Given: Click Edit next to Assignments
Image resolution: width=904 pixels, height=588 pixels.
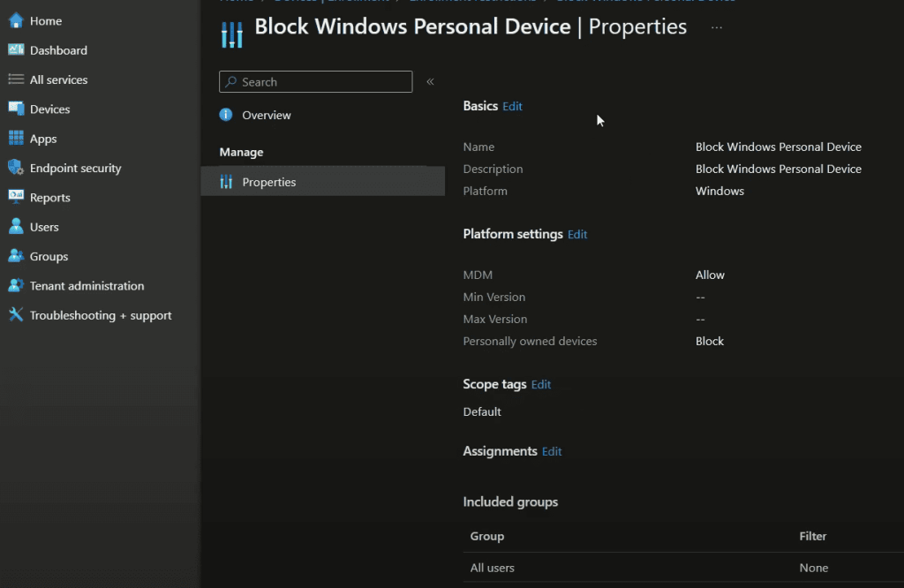Looking at the screenshot, I should click(552, 452).
